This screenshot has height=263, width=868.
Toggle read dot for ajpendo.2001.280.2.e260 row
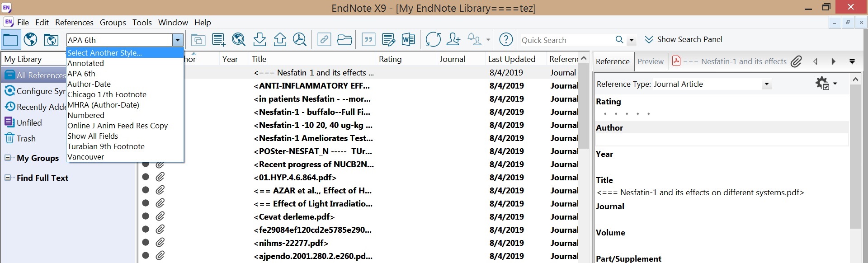(146, 255)
